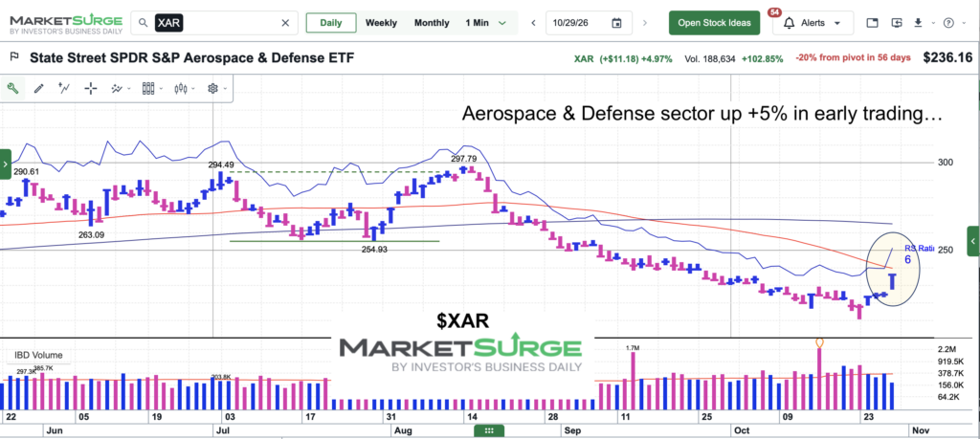Viewport: 980px width, 439px height.
Task: Click the Oct month label on axis
Action: [x=742, y=430]
